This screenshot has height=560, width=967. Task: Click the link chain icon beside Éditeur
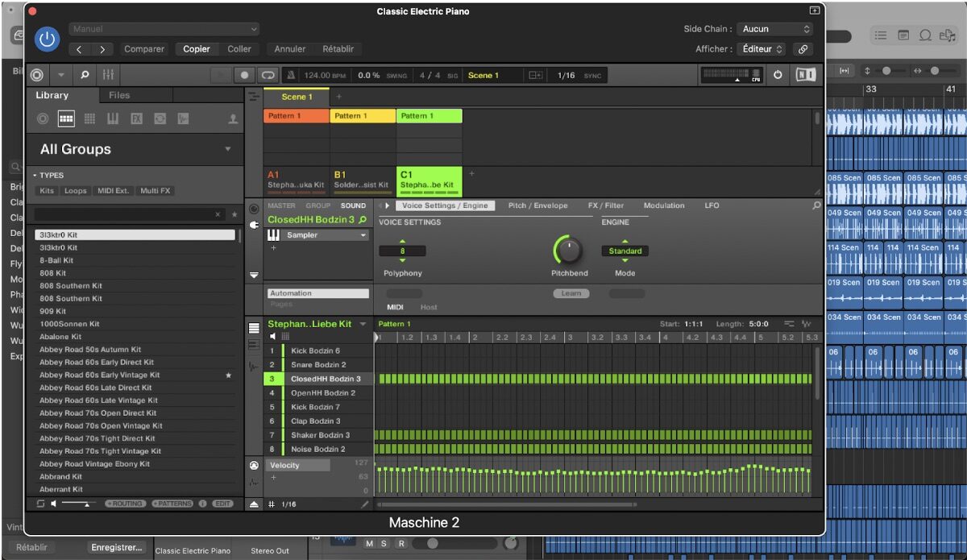click(802, 49)
